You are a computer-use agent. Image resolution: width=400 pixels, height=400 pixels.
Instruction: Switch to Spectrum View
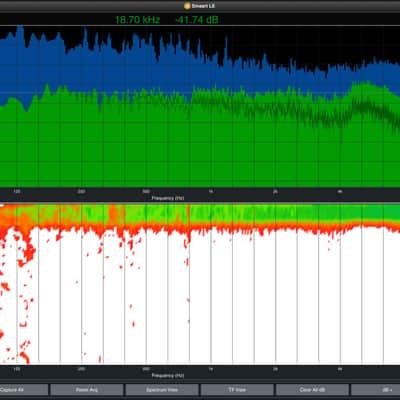tap(162, 389)
